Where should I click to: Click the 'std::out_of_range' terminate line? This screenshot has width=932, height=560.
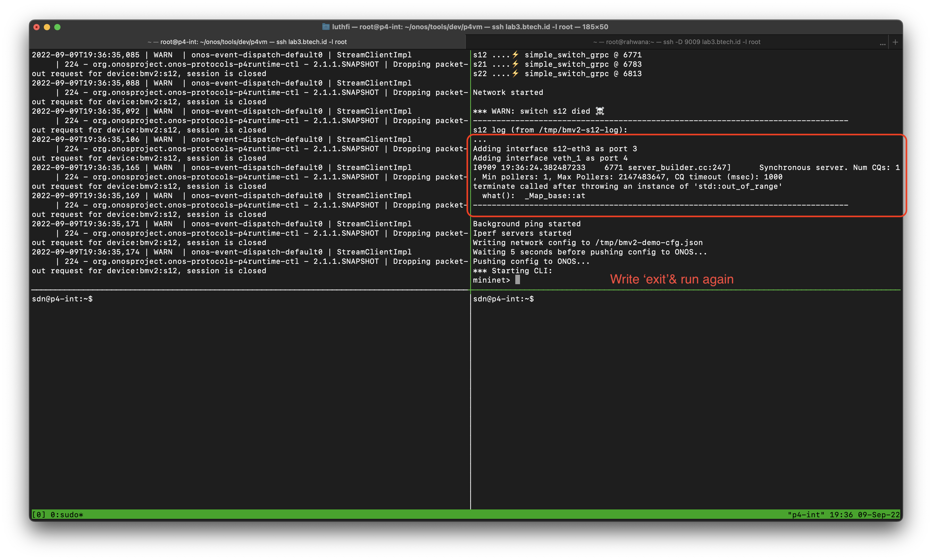[x=627, y=186]
